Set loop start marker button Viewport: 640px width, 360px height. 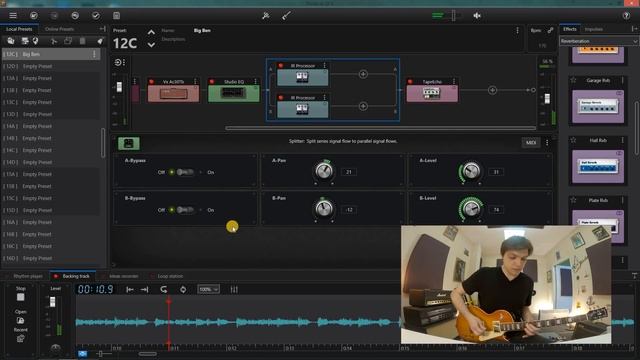click(130, 289)
